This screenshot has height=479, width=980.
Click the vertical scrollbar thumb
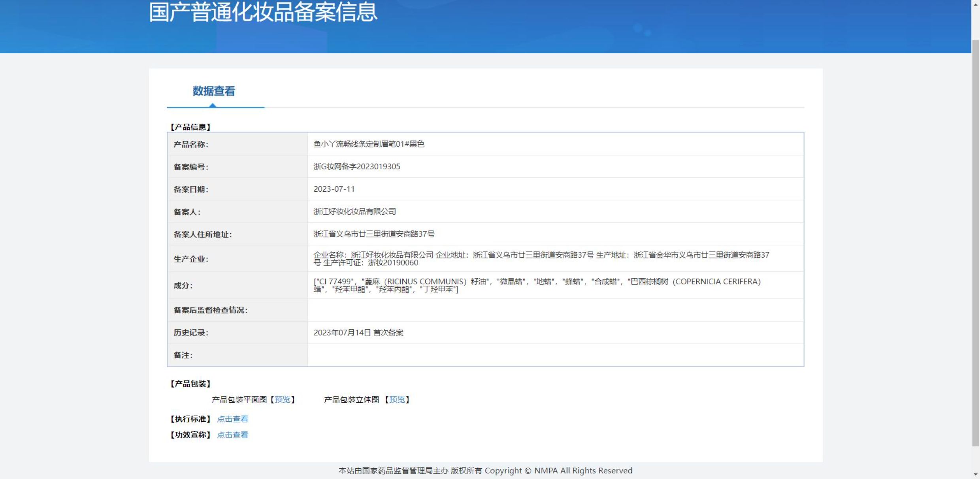976,243
